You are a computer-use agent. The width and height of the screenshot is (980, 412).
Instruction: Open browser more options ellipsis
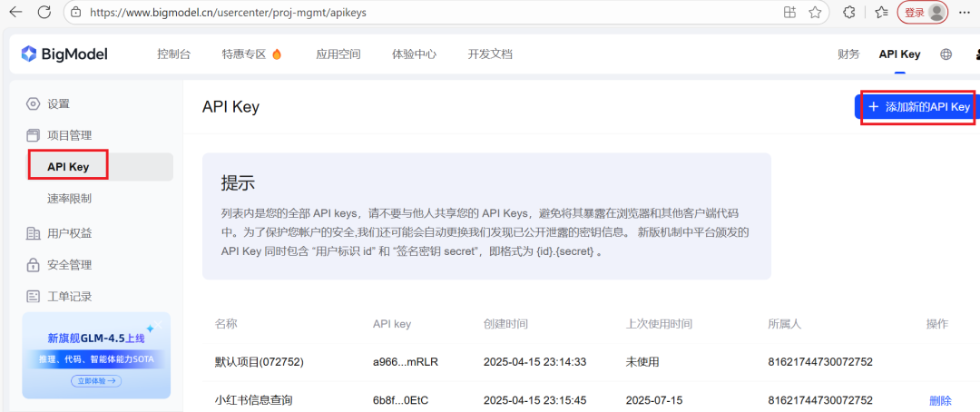tap(965, 12)
